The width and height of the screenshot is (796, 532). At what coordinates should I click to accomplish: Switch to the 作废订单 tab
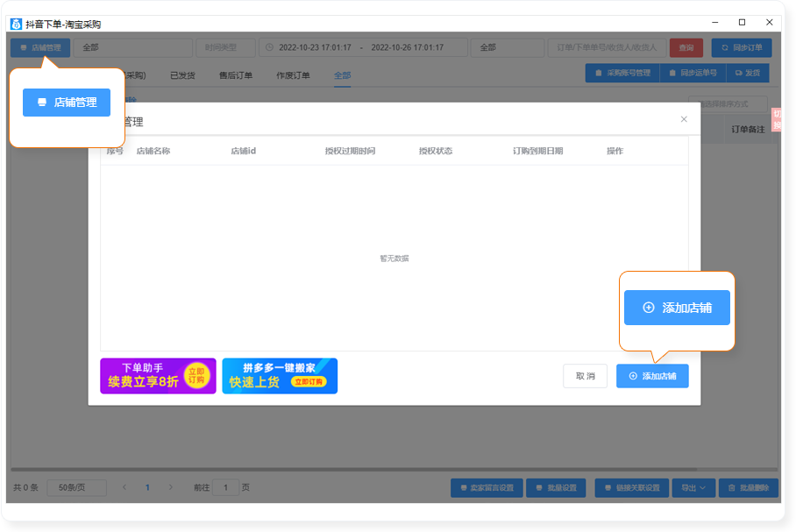[293, 75]
